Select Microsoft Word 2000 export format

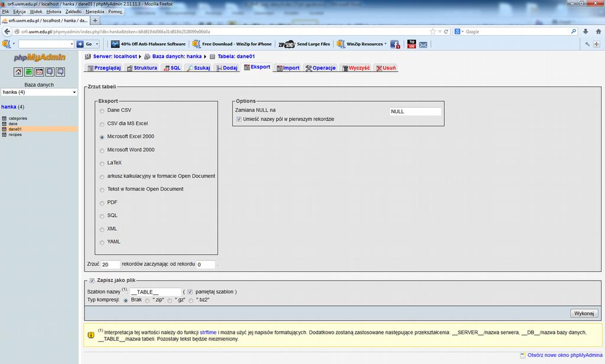(102, 151)
